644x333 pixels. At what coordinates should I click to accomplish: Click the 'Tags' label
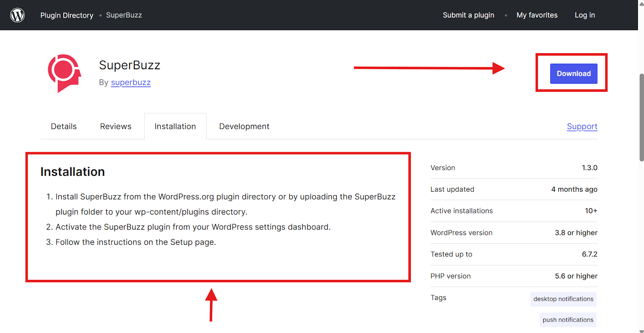[438, 298]
